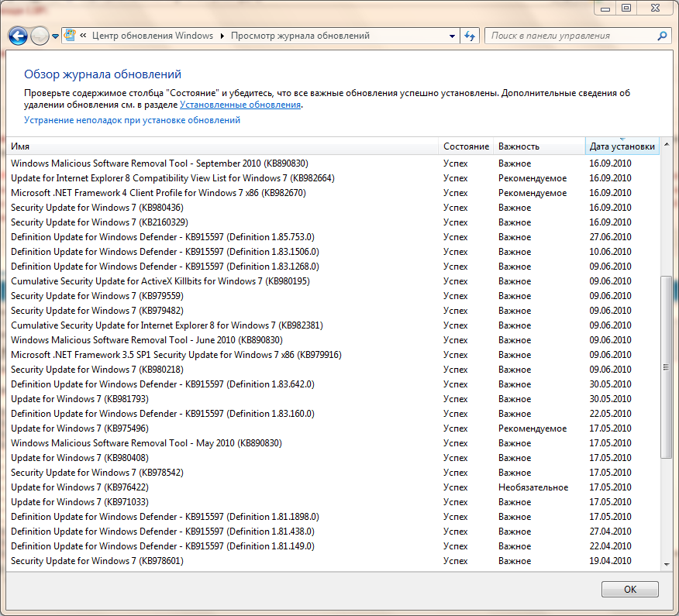Click the scrollbar down arrow
The image size is (679, 616).
tap(667, 564)
